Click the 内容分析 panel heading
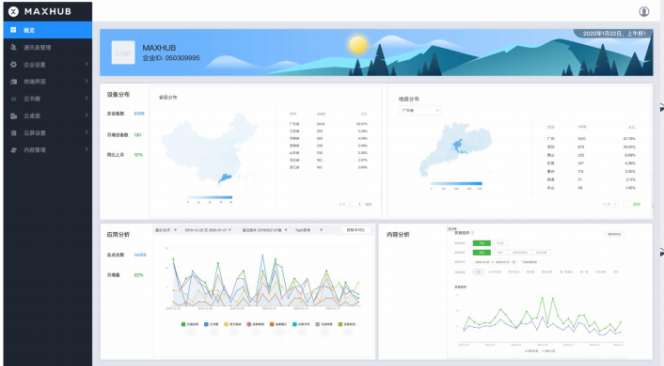Viewport: 664px width, 366px height. 398,235
